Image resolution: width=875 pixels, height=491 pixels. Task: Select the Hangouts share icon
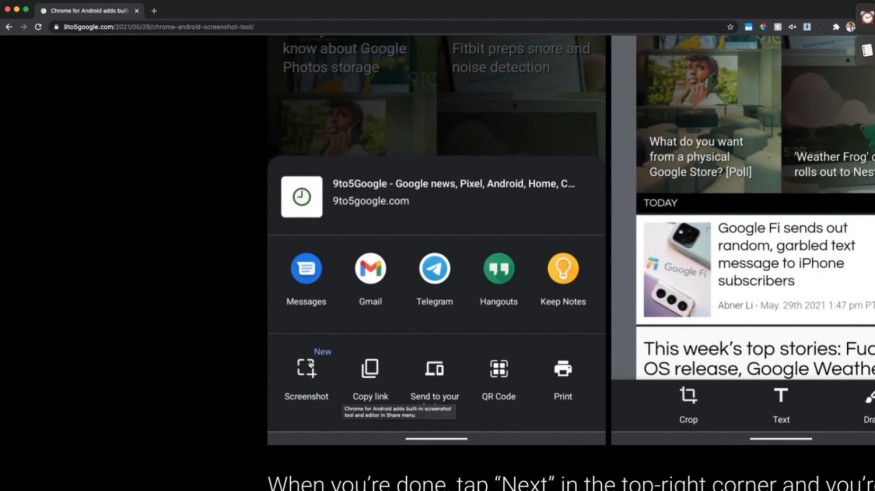[498, 268]
